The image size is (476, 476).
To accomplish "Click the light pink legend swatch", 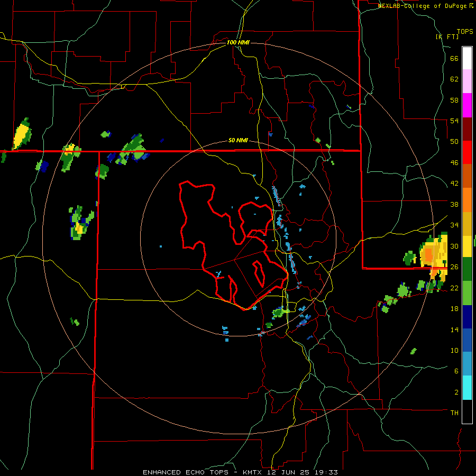I will [467, 81].
